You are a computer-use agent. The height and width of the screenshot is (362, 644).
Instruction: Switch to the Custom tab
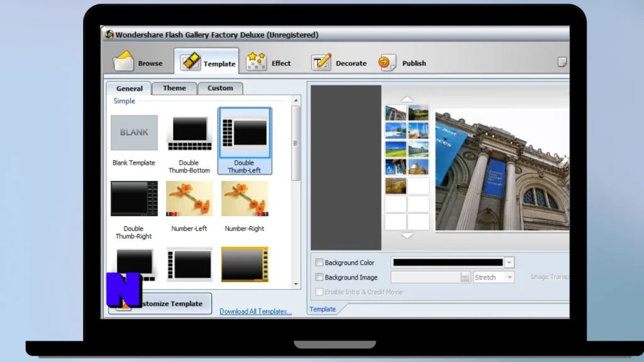pos(220,88)
